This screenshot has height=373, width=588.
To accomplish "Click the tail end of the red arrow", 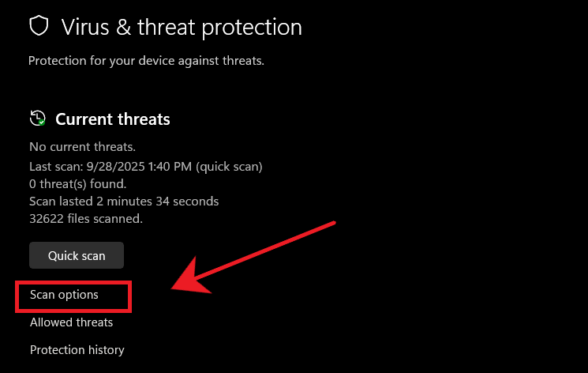I will pyautogui.click(x=337, y=223).
